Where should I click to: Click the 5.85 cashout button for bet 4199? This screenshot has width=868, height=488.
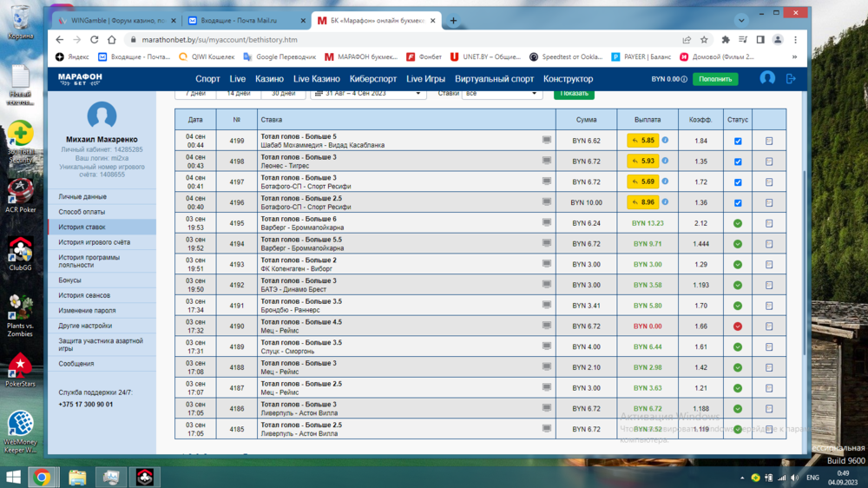[643, 141]
